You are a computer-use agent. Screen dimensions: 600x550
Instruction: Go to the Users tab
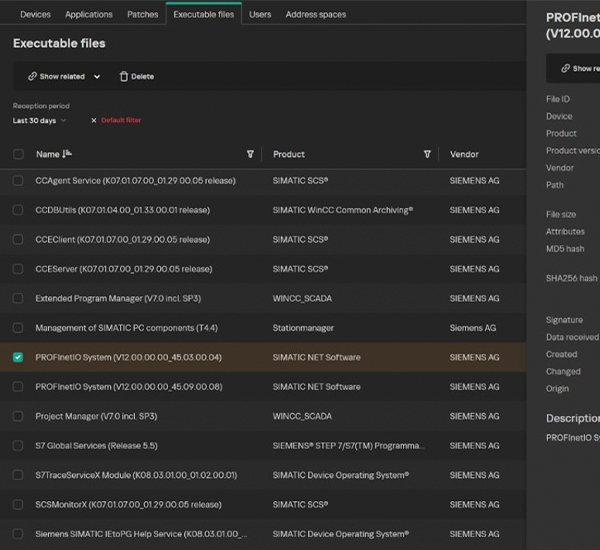point(260,15)
